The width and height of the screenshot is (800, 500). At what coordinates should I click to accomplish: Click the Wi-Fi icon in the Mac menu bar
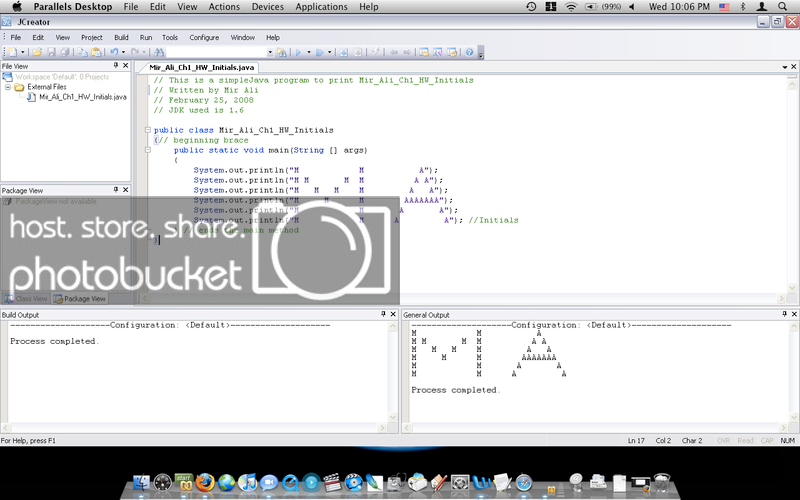tap(571, 7)
